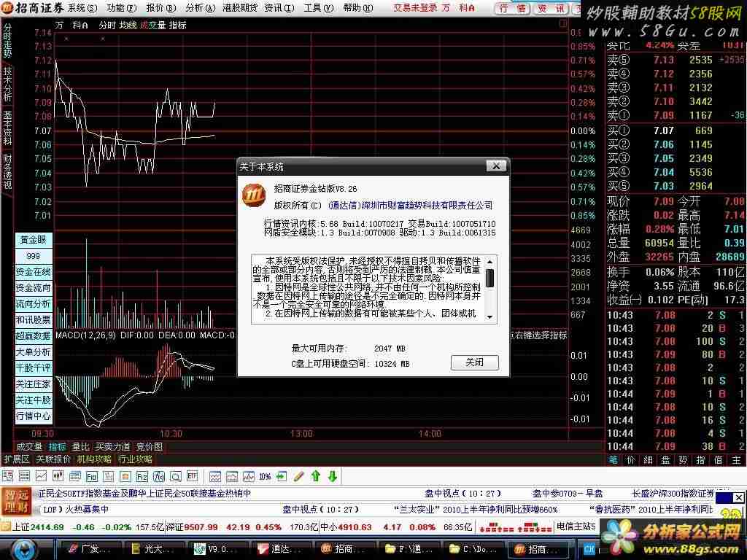Open the 盘中参0709-早盘 news link

[568, 494]
